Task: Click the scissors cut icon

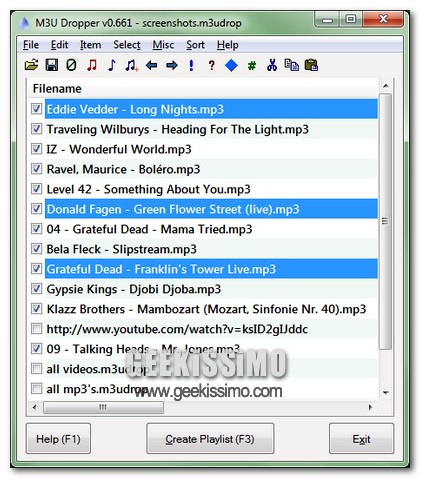Action: click(x=272, y=65)
